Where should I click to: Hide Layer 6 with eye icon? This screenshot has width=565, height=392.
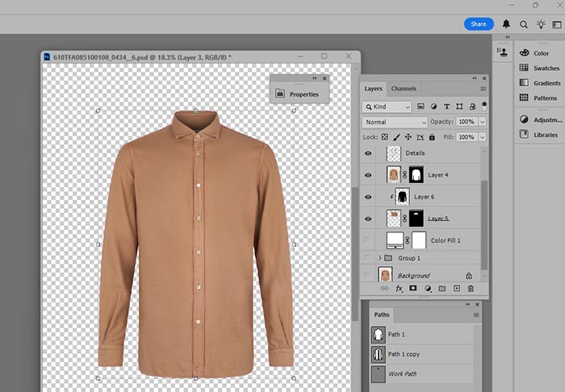coord(368,198)
